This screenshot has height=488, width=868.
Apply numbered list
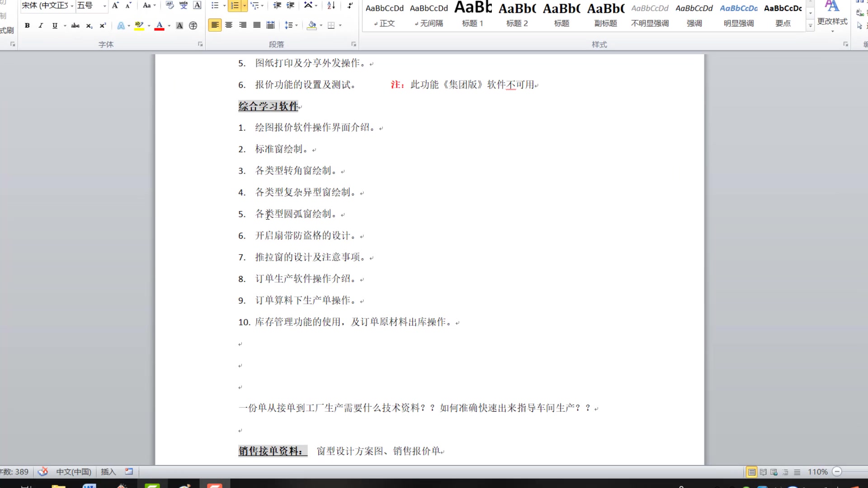tap(235, 5)
